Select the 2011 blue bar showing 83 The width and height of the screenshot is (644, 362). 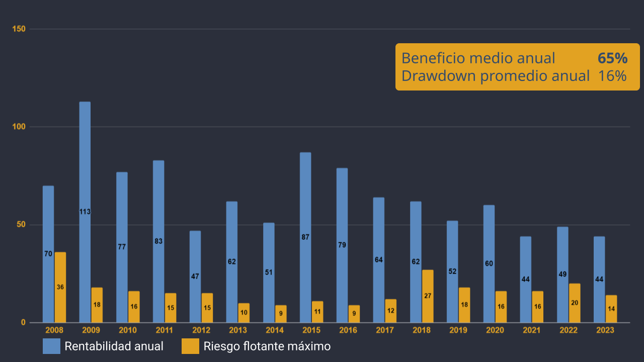click(158, 241)
